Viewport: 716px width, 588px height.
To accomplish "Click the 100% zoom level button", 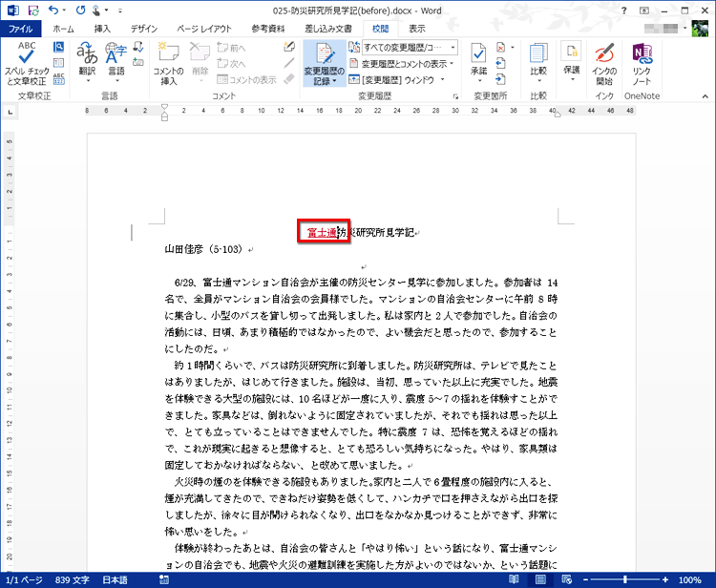I will click(689, 579).
